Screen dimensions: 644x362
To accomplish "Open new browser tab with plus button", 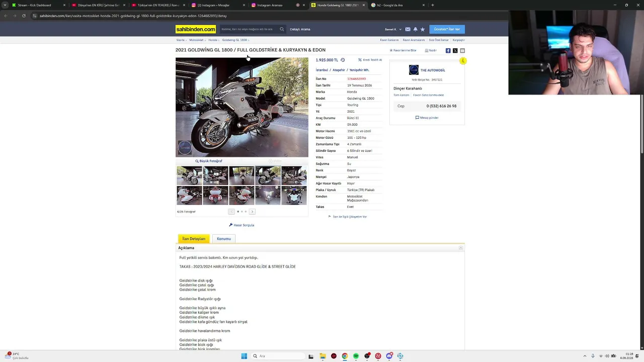I will (x=433, y=5).
